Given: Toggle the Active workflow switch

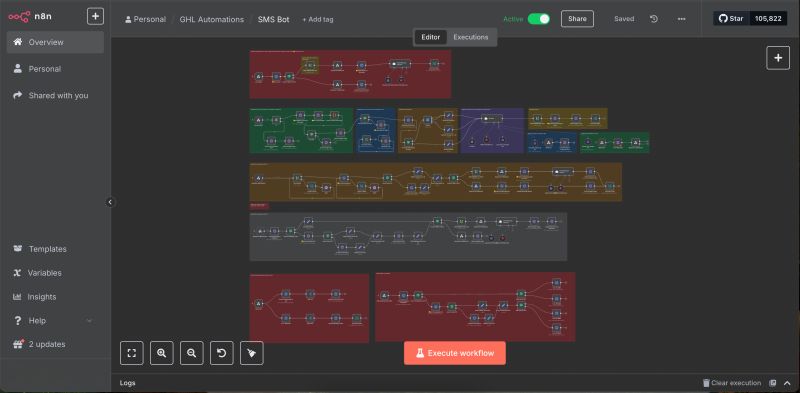Looking at the screenshot, I should point(539,19).
